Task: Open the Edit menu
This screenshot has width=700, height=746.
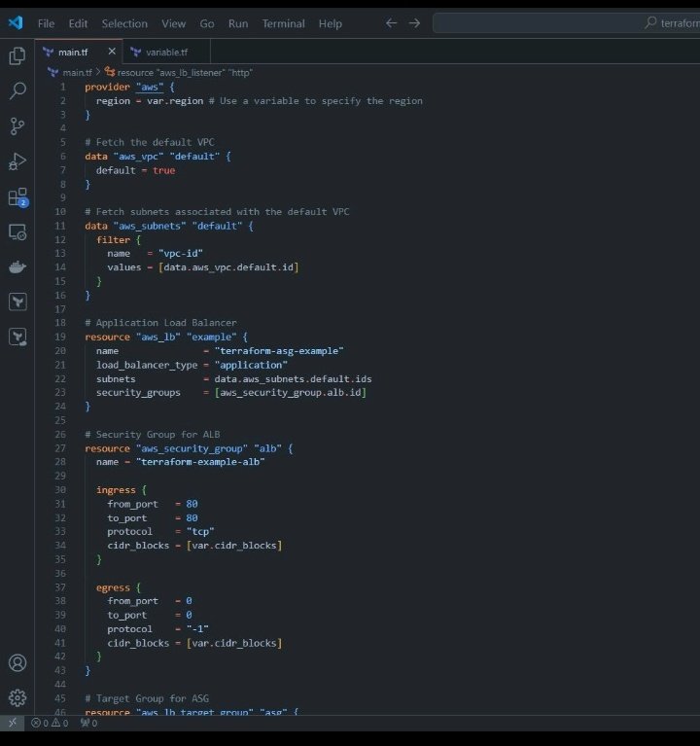Action: 78,23
